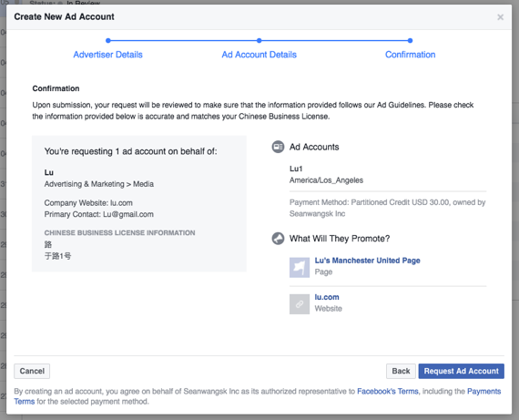
Task: Click the website link chain icon
Action: click(x=300, y=304)
